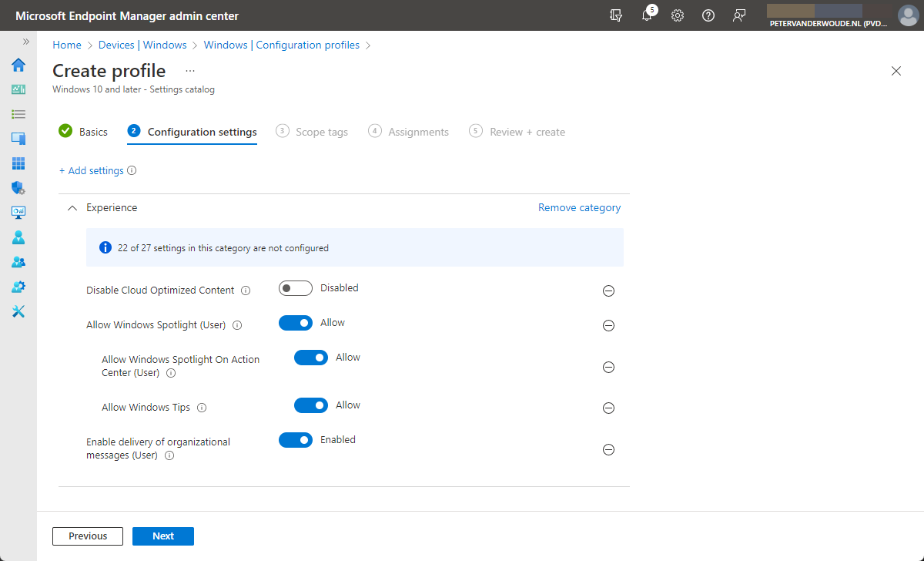Toggle Disable Cloud Optimized Content switch
Screen dimensions: 924x561
296,288
